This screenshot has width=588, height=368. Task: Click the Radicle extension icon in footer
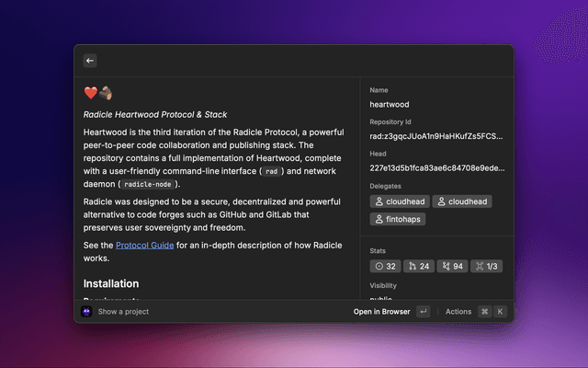[x=86, y=312]
